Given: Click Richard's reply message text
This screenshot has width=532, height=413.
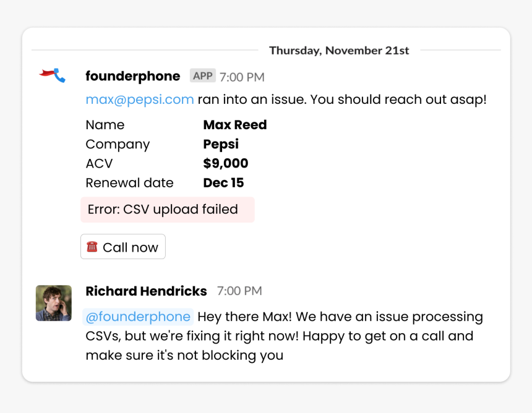Looking at the screenshot, I should (x=285, y=336).
